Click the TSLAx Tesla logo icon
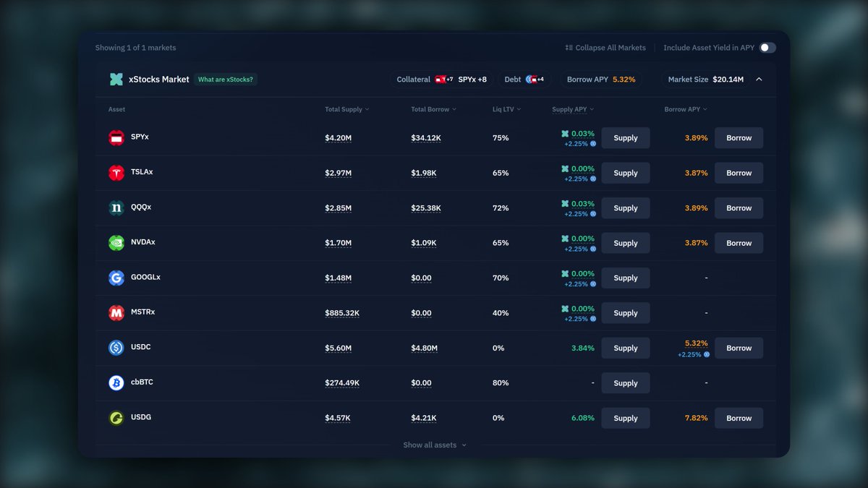The height and width of the screenshot is (488, 868). coord(116,173)
